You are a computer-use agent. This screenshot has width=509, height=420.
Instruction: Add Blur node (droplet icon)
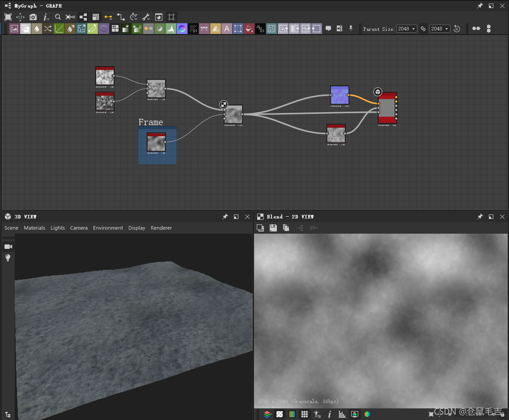pyautogui.click(x=37, y=29)
